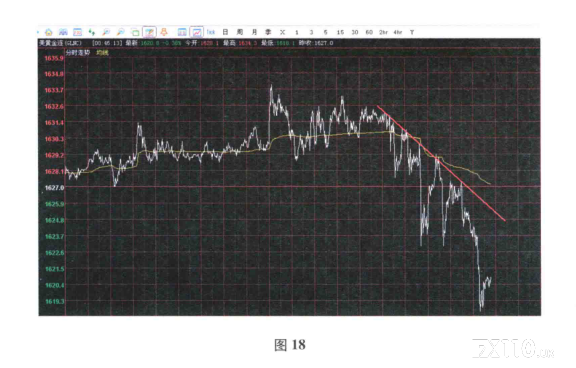Choose the 60 minute timeframe
The width and height of the screenshot is (576, 368).
click(369, 32)
